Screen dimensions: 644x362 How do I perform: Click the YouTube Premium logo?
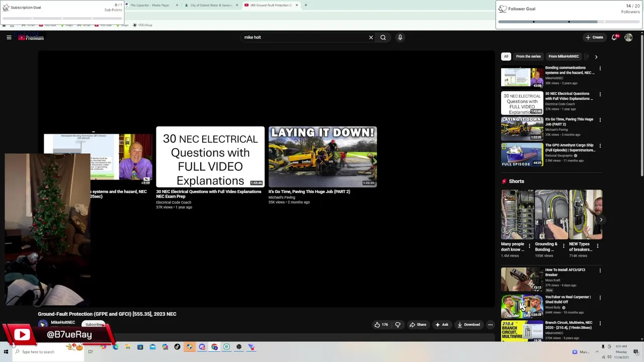pos(31,37)
